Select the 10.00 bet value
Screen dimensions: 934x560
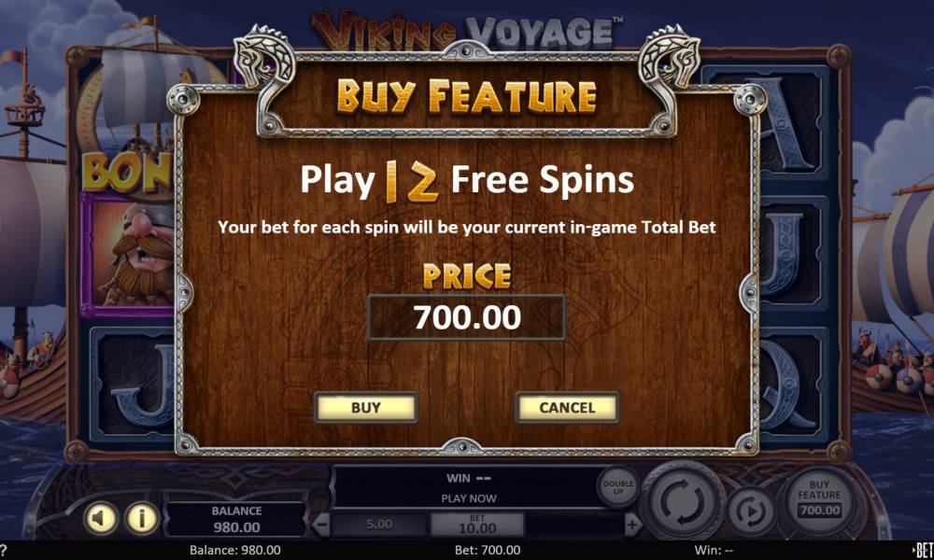[x=477, y=525]
